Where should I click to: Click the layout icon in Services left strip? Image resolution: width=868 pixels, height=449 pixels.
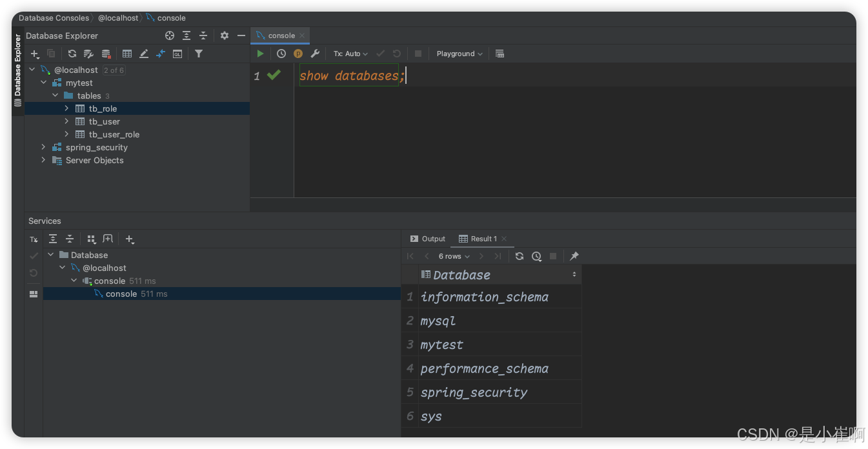click(x=34, y=294)
